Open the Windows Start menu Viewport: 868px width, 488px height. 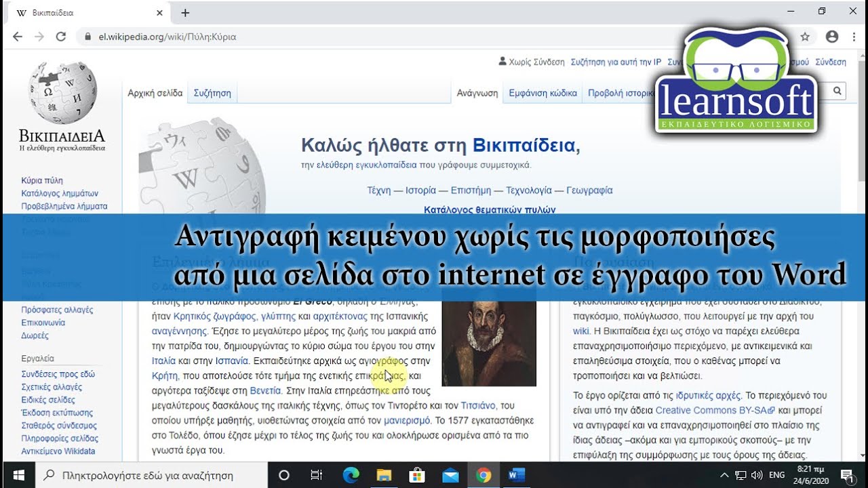click(x=18, y=475)
